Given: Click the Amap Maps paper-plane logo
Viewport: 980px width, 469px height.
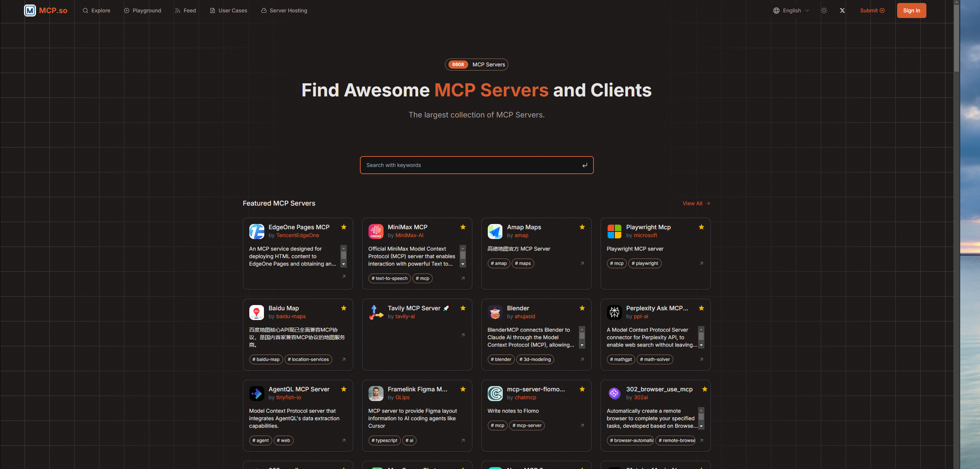Looking at the screenshot, I should (495, 231).
